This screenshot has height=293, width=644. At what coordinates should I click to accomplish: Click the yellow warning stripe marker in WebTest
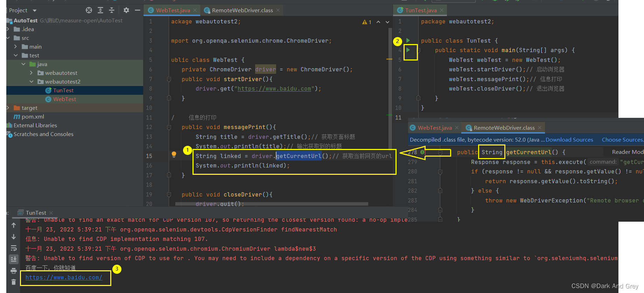(x=389, y=59)
